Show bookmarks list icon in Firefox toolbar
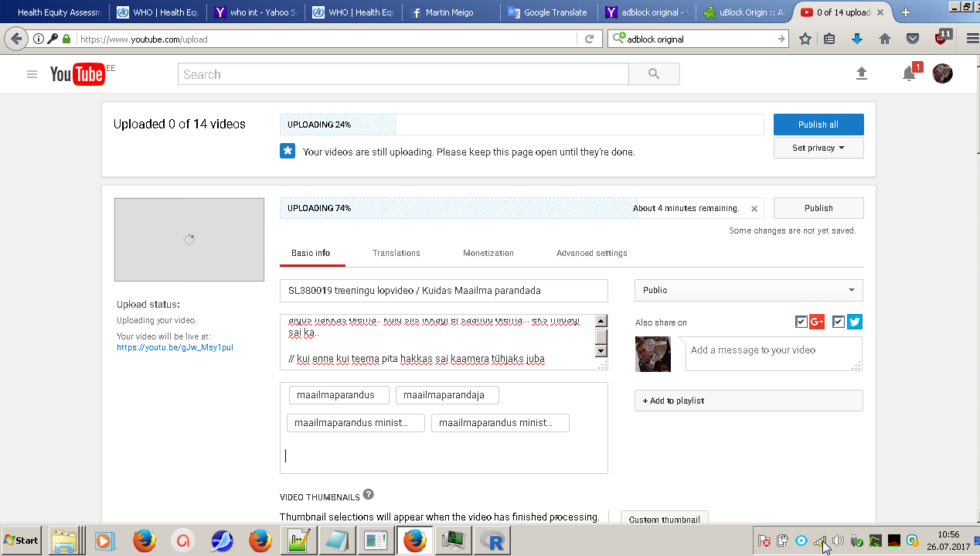The width and height of the screenshot is (980, 556). pyautogui.click(x=829, y=39)
